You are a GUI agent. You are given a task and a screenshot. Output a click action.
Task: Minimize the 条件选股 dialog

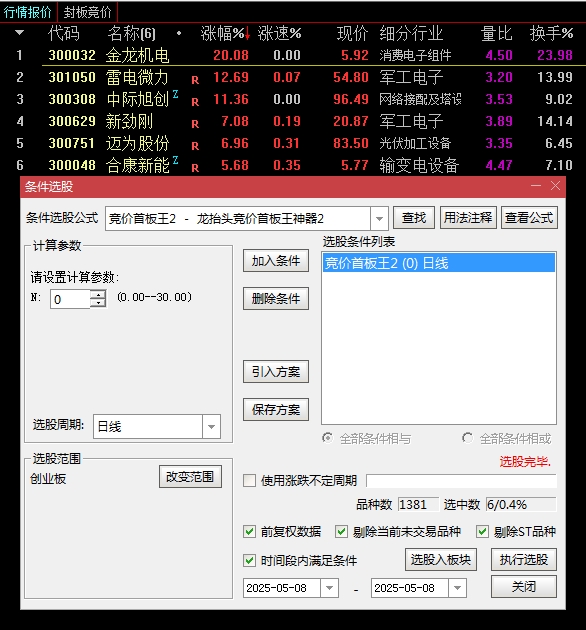pos(535,186)
